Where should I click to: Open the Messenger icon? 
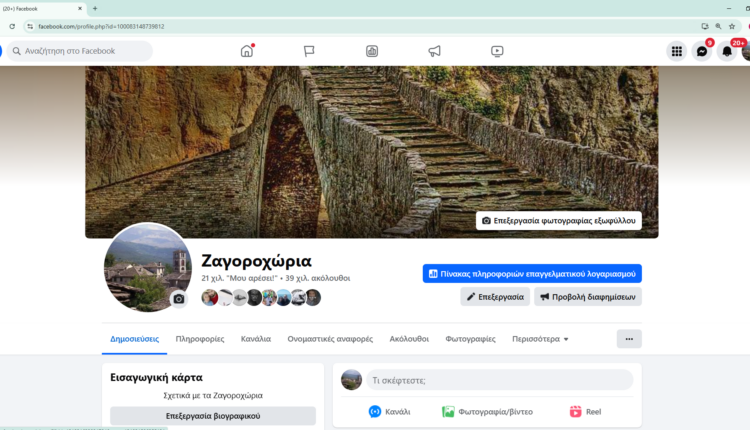click(702, 51)
